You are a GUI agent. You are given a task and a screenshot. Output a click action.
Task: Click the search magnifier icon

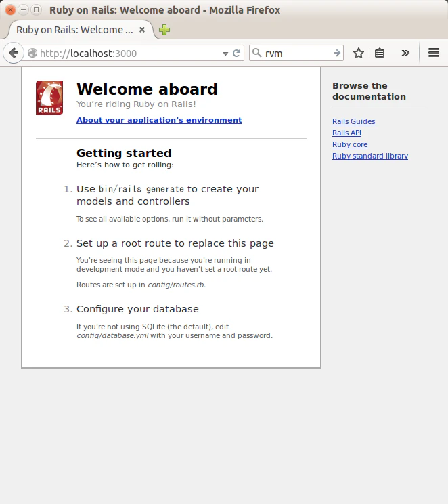[x=256, y=53]
